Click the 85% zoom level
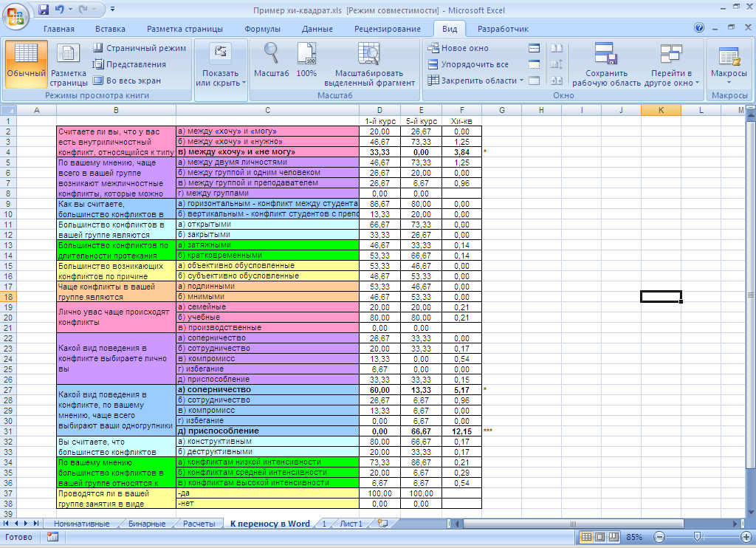The height and width of the screenshot is (548, 756). (x=634, y=537)
